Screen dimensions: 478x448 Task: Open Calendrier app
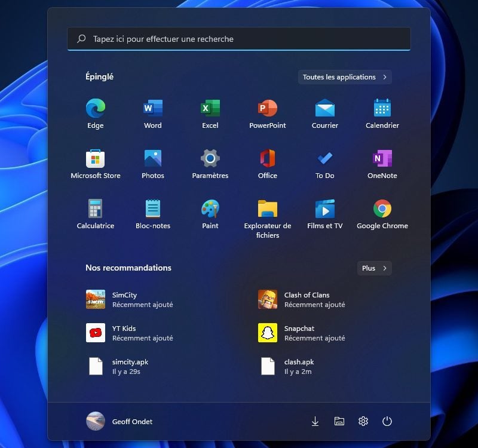click(382, 113)
